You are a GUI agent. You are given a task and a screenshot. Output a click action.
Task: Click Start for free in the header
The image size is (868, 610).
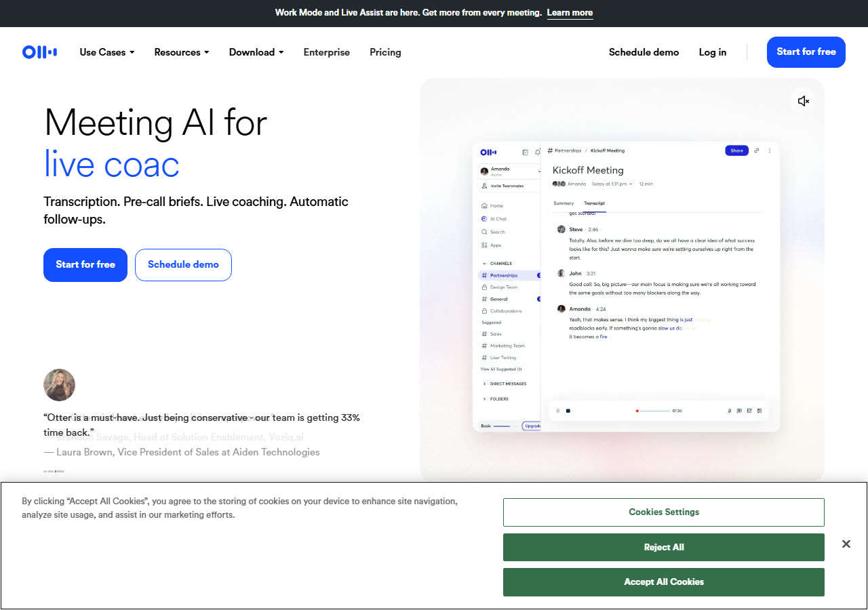click(806, 52)
